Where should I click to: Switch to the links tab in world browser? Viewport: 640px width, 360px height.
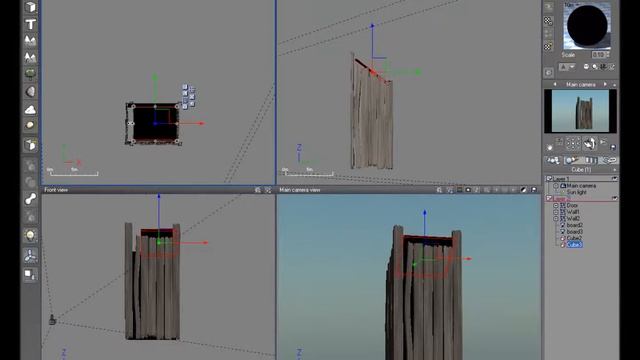pos(610,160)
